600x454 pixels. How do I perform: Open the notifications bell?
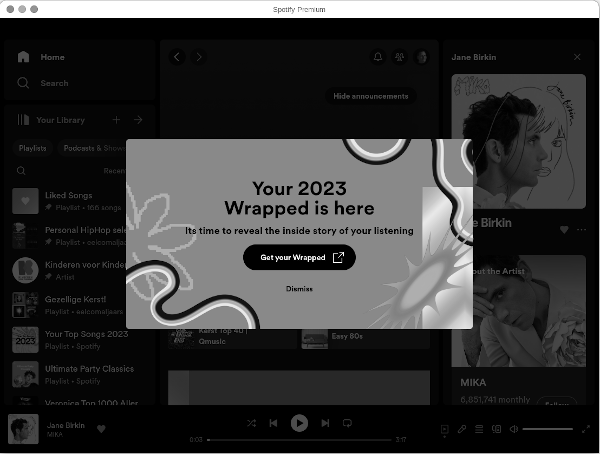(378, 57)
